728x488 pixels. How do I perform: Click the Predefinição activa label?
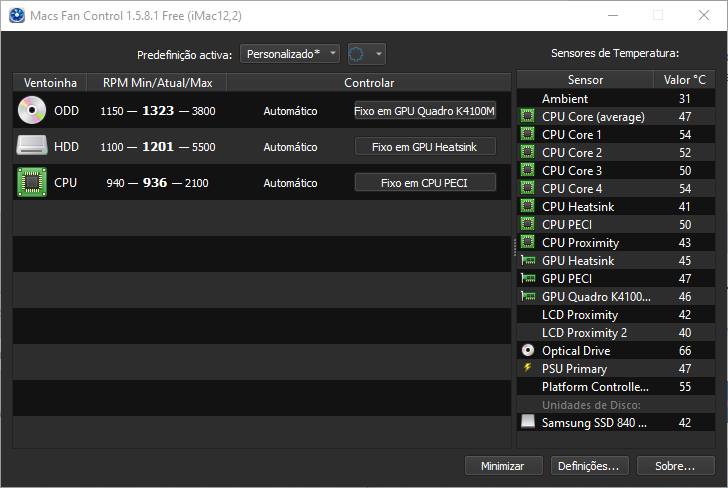pos(184,55)
